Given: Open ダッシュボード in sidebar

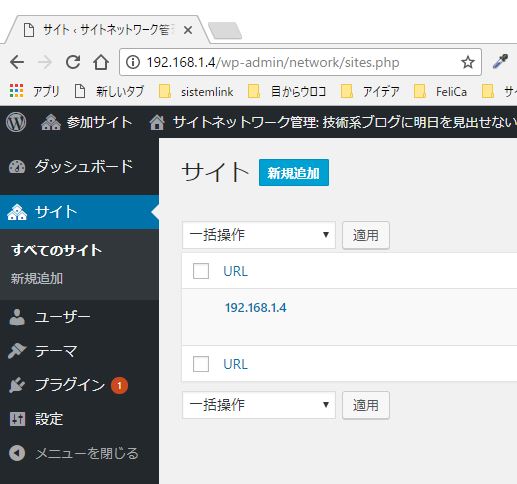Looking at the screenshot, I should pos(79,166).
